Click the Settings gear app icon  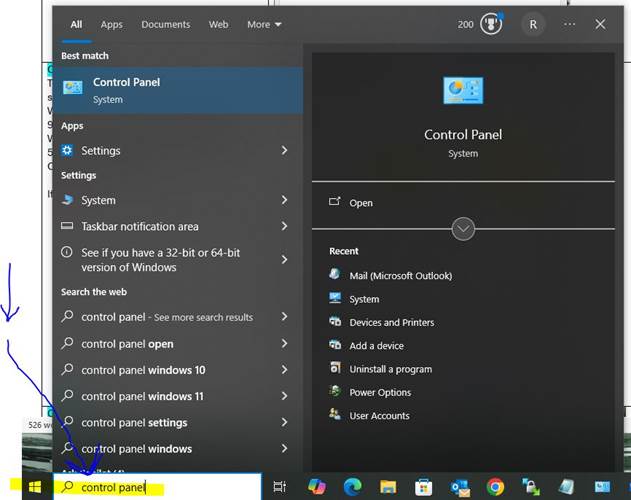click(67, 151)
